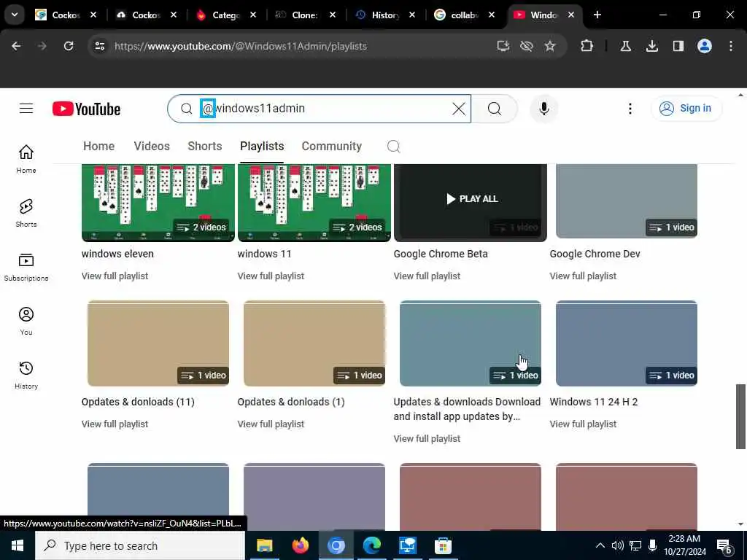Click the page vertical scrollbar thumb
747x560 pixels.
[x=740, y=416]
